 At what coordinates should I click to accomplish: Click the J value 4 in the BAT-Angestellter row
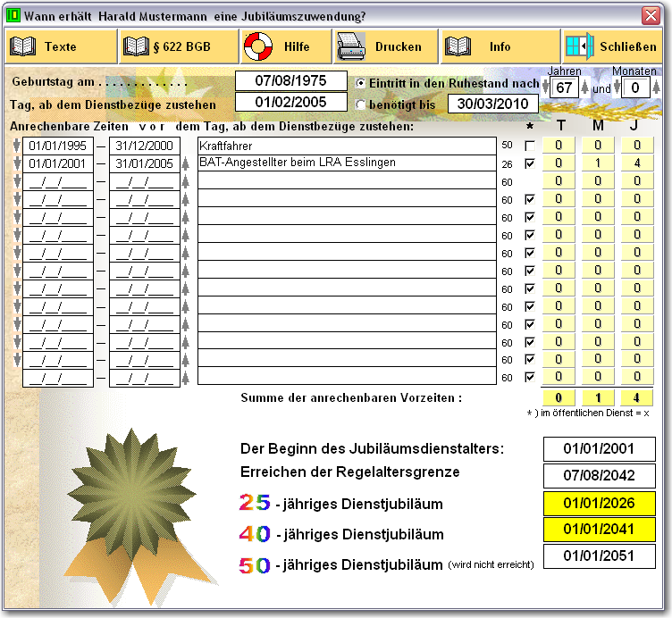coord(637,163)
